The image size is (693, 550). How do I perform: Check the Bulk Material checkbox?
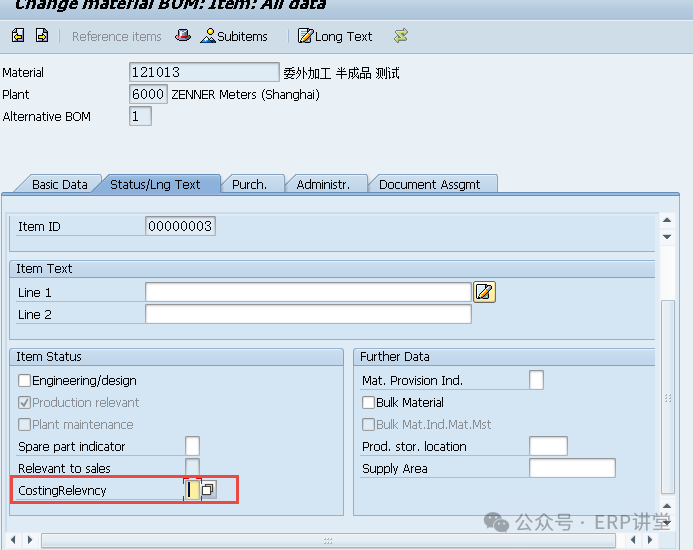(369, 403)
